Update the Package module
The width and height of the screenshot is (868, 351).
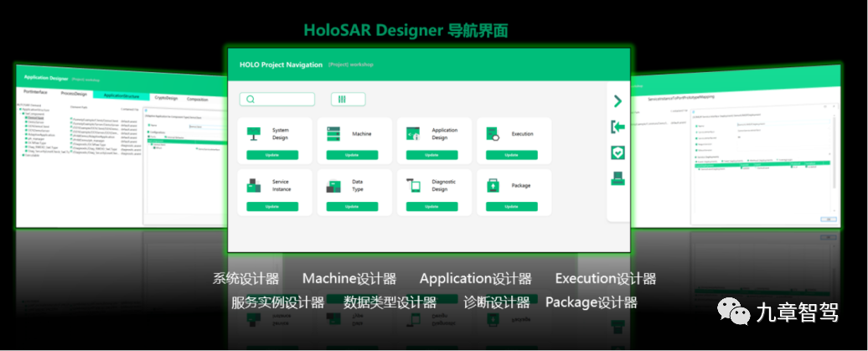[511, 207]
